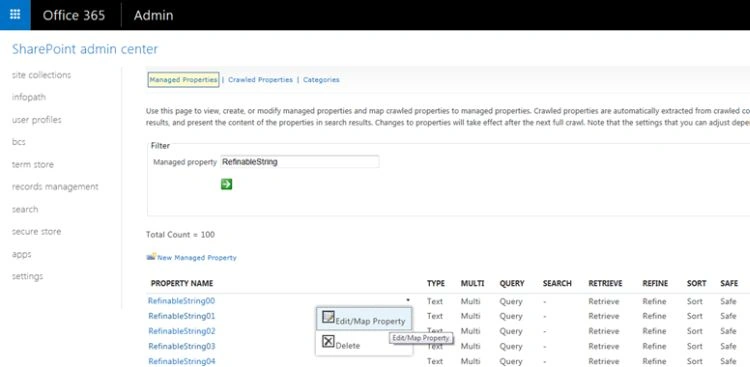Click the SAFE column header

click(729, 283)
